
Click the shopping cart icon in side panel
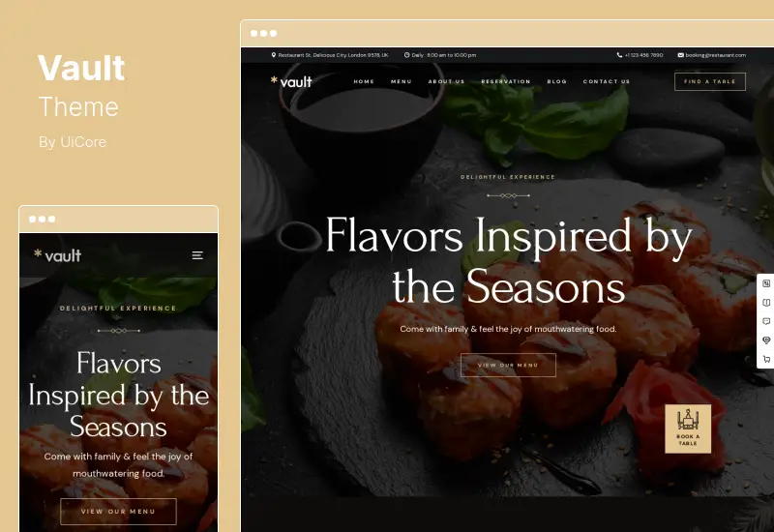point(766,359)
